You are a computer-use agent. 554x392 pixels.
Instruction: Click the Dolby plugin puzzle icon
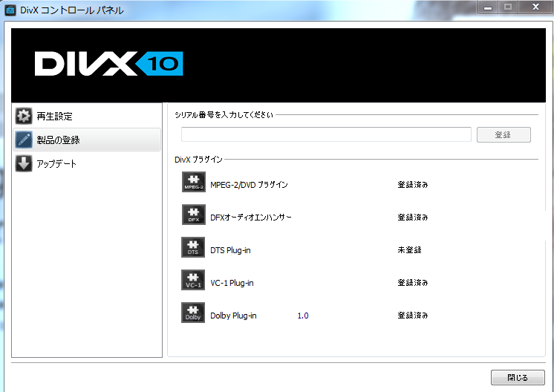point(193,313)
